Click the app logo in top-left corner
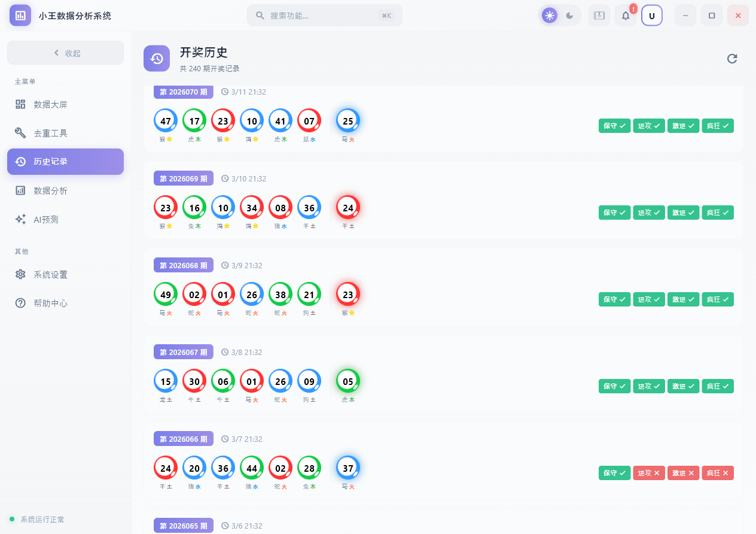The width and height of the screenshot is (756, 534). [x=20, y=14]
